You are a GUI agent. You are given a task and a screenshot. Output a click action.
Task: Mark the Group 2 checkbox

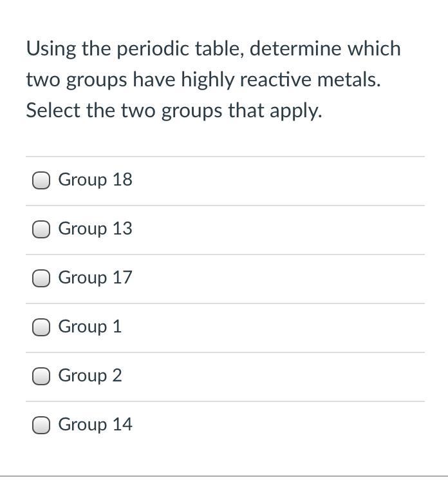[41, 376]
